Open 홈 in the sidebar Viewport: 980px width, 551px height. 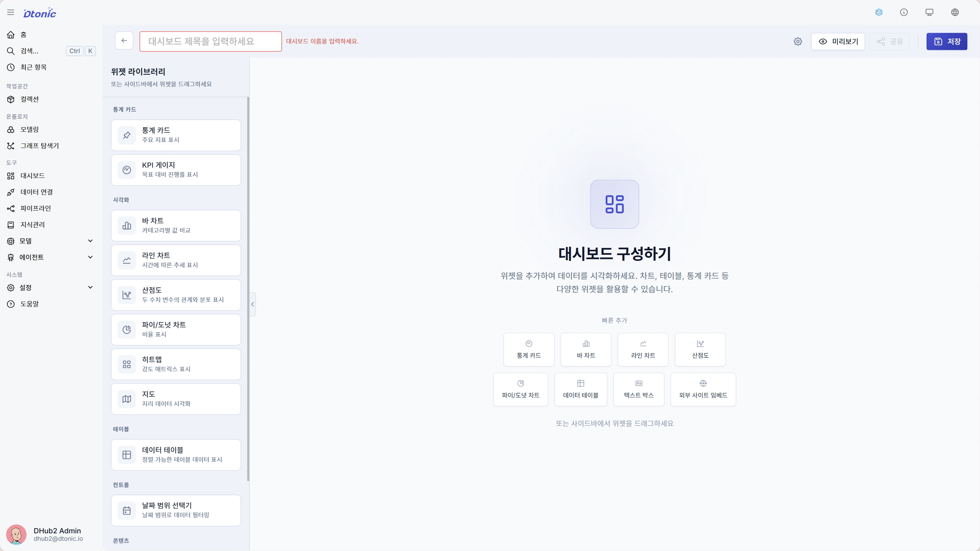pyautogui.click(x=51, y=35)
